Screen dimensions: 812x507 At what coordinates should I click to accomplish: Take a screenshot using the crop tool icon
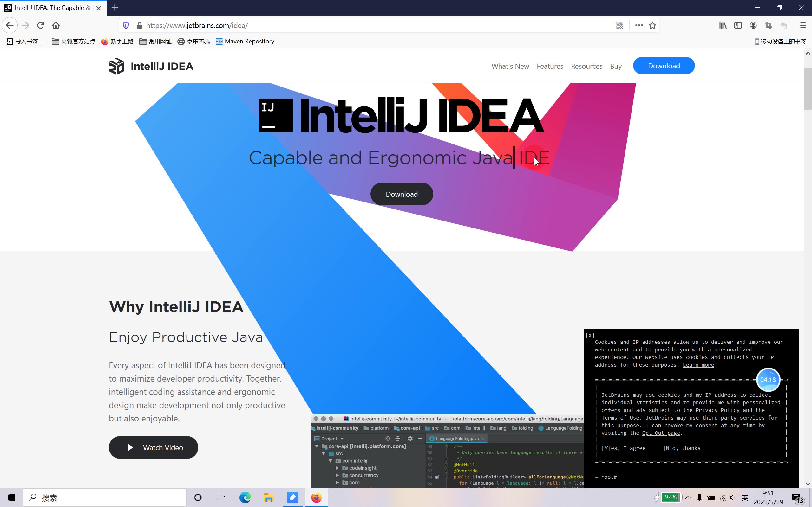pos(768,25)
